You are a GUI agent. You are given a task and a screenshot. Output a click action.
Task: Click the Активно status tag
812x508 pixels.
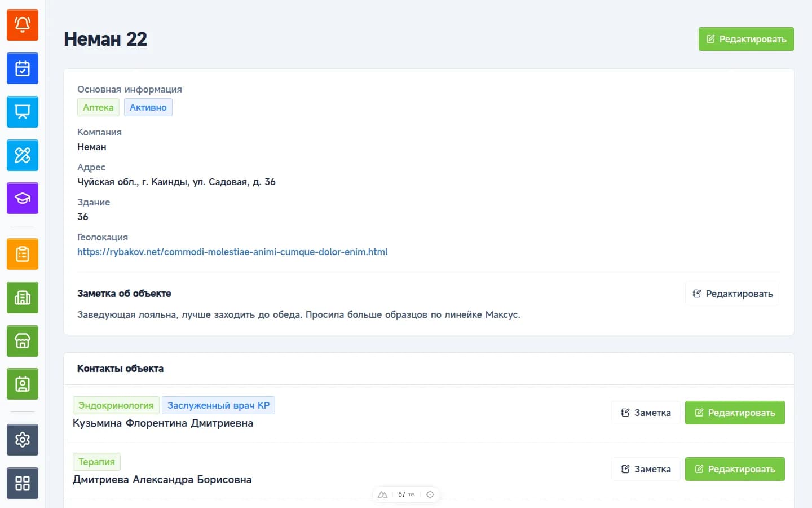coord(148,107)
